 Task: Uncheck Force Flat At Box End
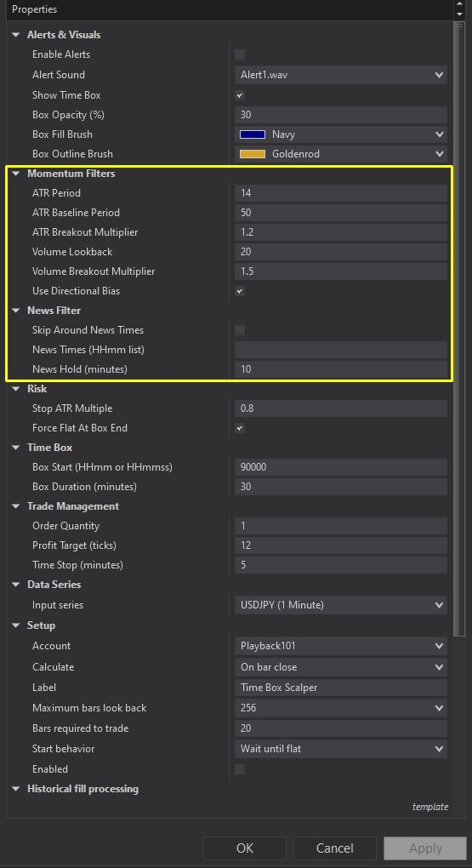pyautogui.click(x=240, y=428)
